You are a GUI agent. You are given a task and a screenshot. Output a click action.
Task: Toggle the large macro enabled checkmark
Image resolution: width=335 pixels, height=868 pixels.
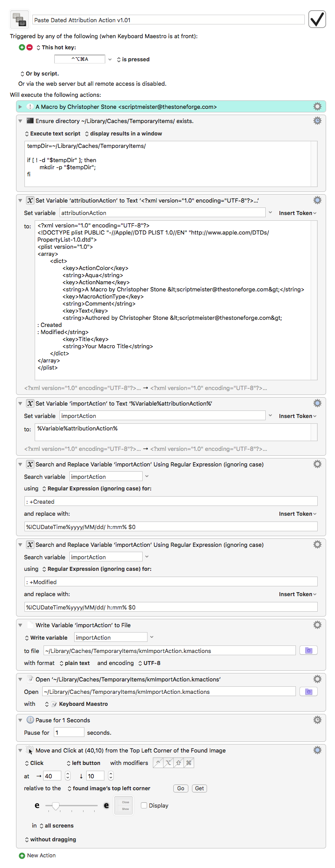[317, 20]
